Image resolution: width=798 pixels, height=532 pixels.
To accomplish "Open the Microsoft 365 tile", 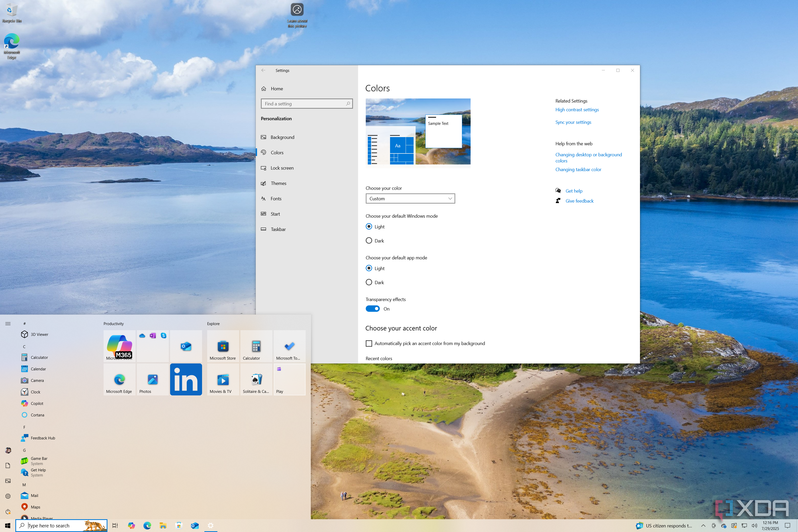I will pos(119,346).
